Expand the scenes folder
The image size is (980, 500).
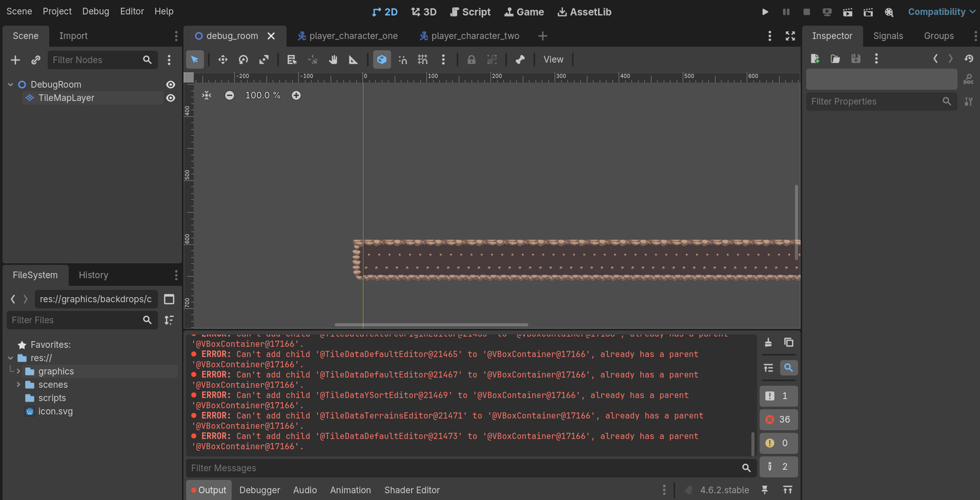point(18,385)
